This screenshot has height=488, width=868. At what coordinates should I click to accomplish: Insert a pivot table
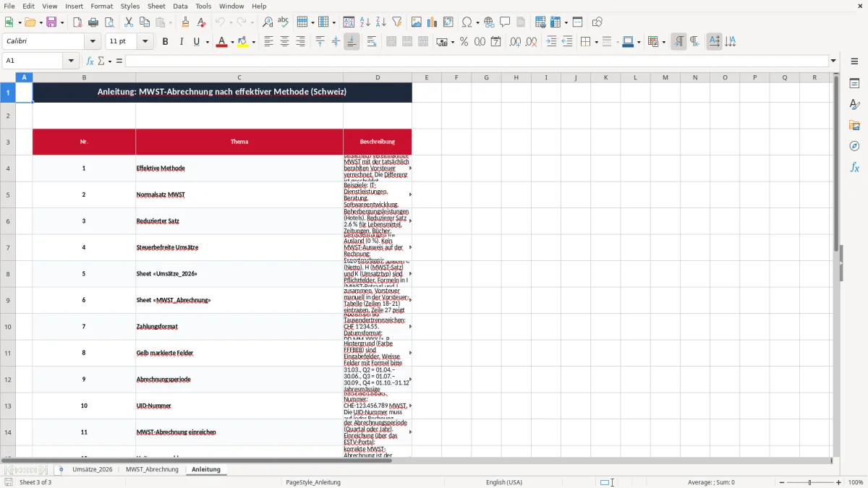[448, 22]
